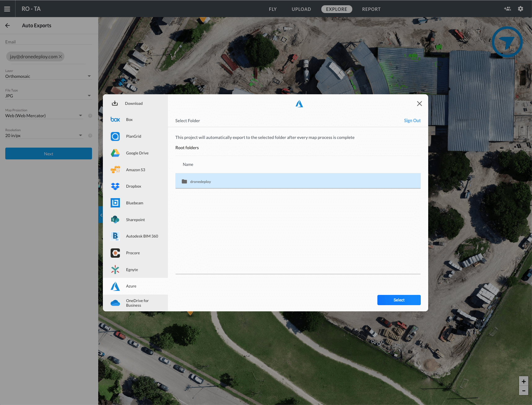Select the PlanGrid integration icon
The width and height of the screenshot is (532, 405).
pos(115,136)
